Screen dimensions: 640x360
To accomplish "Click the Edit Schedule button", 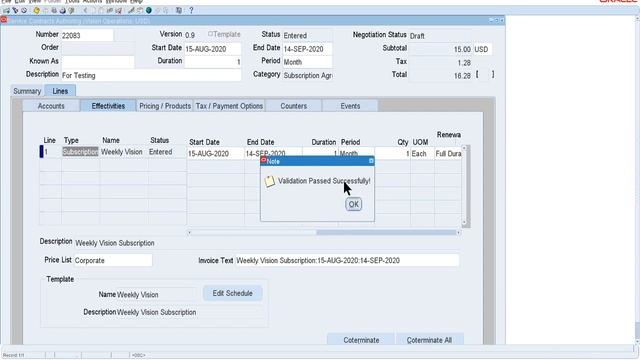I will click(233, 293).
